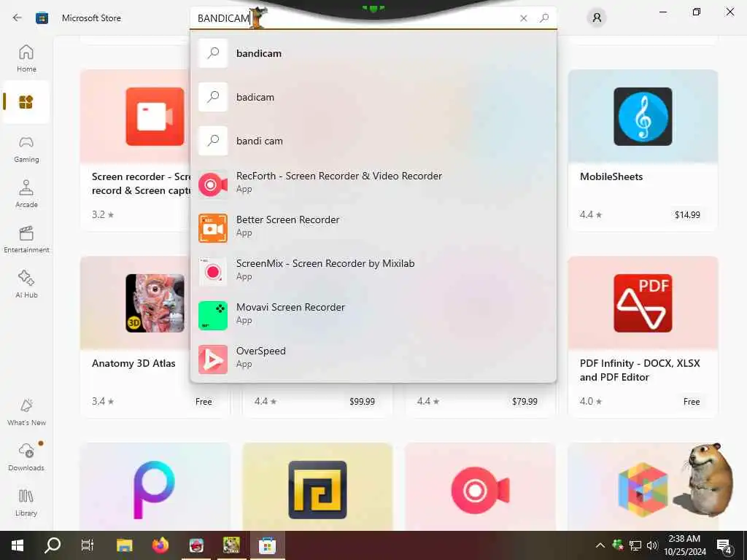Open ScreenMix Screen Recorder by Mixilab
Image resolution: width=747 pixels, height=560 pixels.
tap(373, 271)
